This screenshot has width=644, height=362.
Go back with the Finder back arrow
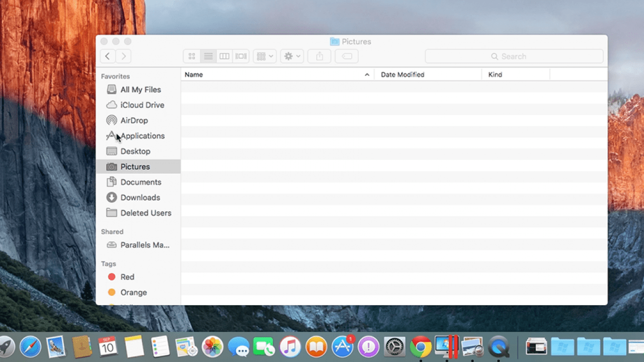pos(108,56)
